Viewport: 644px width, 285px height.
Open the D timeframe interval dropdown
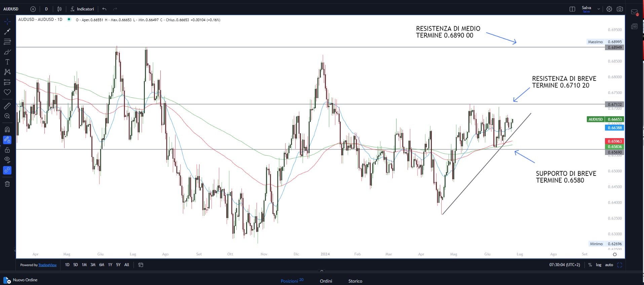[x=46, y=9]
